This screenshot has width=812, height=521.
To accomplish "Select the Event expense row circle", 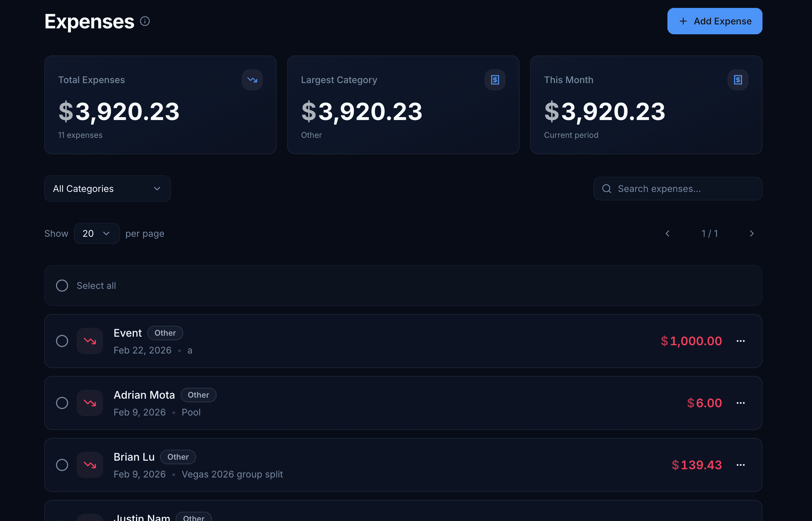I will pyautogui.click(x=62, y=341).
